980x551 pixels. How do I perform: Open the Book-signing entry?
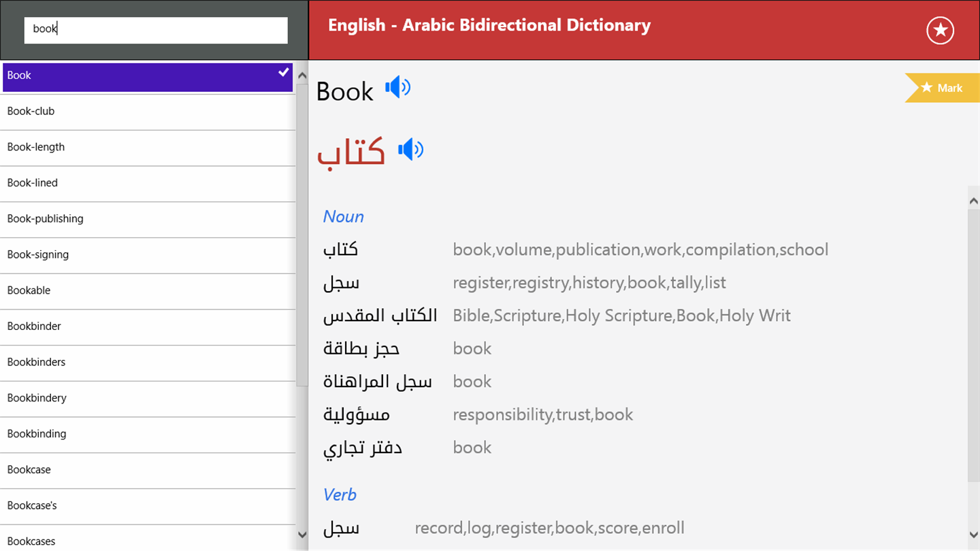pyautogui.click(x=37, y=254)
